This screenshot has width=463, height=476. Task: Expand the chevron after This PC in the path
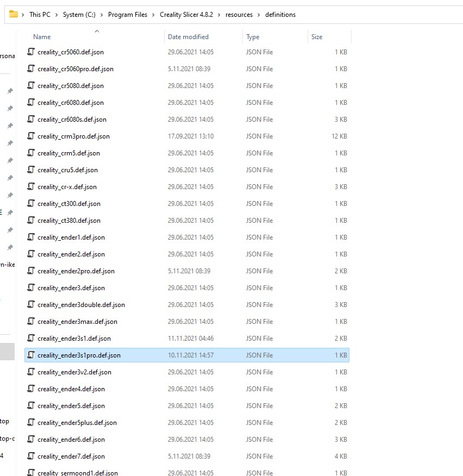57,15
